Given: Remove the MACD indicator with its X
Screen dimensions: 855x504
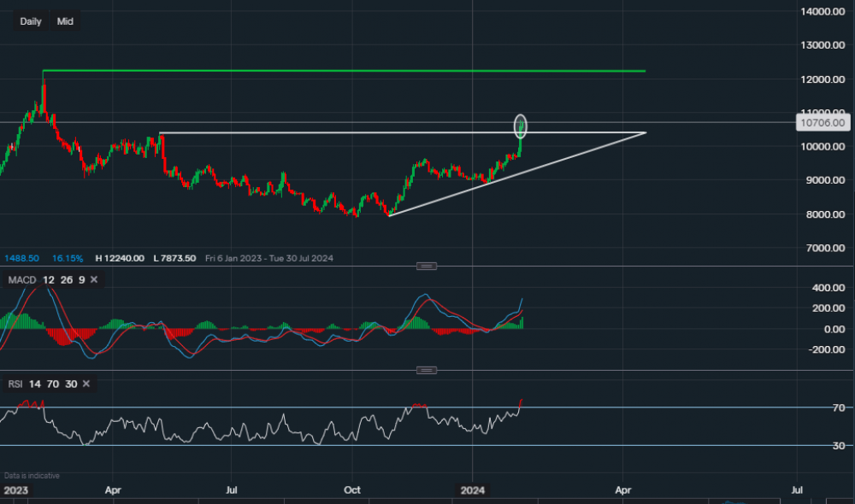Looking at the screenshot, I should pos(94,279).
